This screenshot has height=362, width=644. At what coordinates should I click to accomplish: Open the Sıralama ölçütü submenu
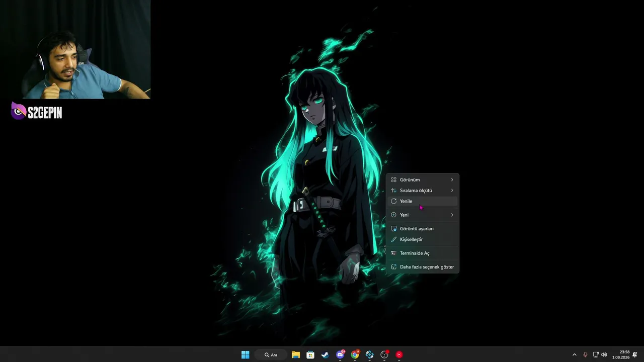coord(422,191)
